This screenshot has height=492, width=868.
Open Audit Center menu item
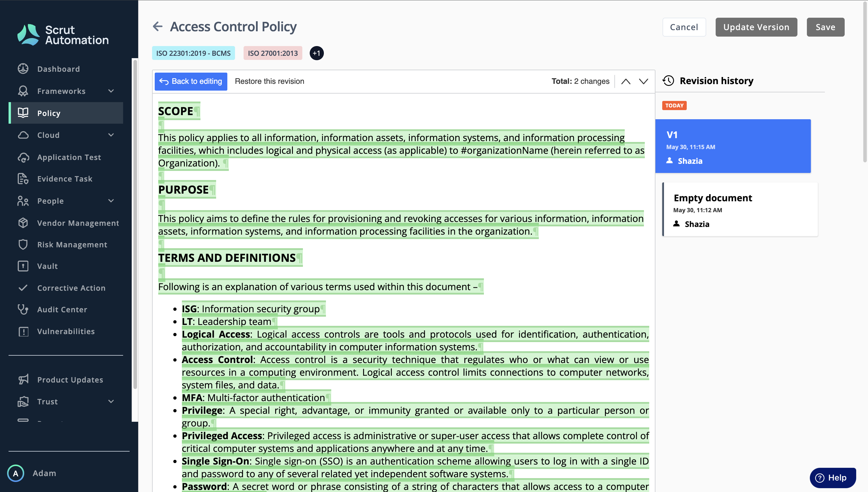[x=66, y=309]
